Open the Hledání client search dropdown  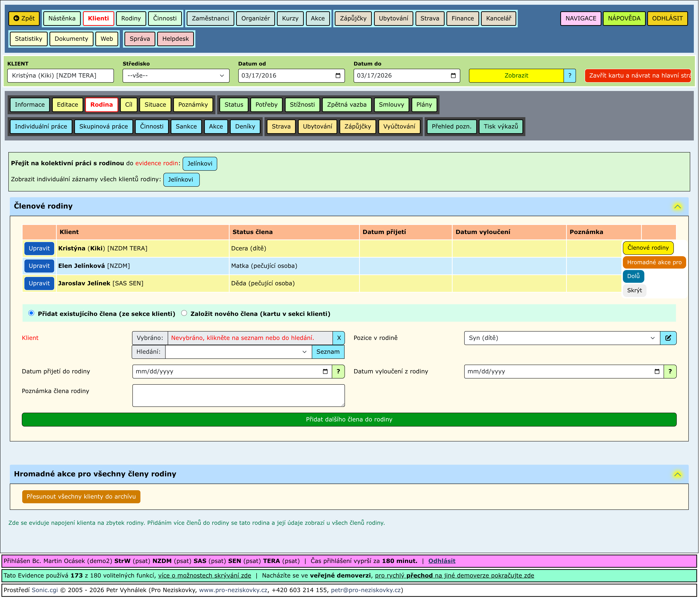tap(239, 352)
